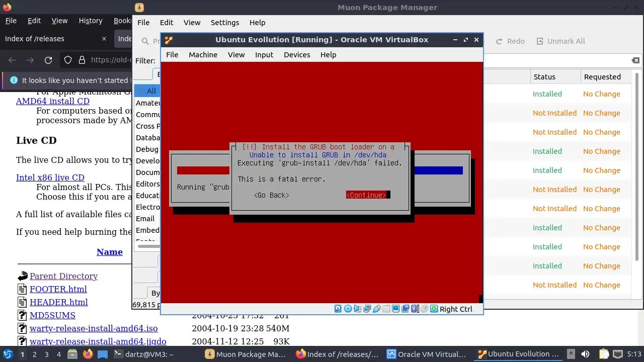Image resolution: width=644 pixels, height=362 pixels.
Task: Click the Firefox site padlock icon
Action: pyautogui.click(x=82, y=60)
